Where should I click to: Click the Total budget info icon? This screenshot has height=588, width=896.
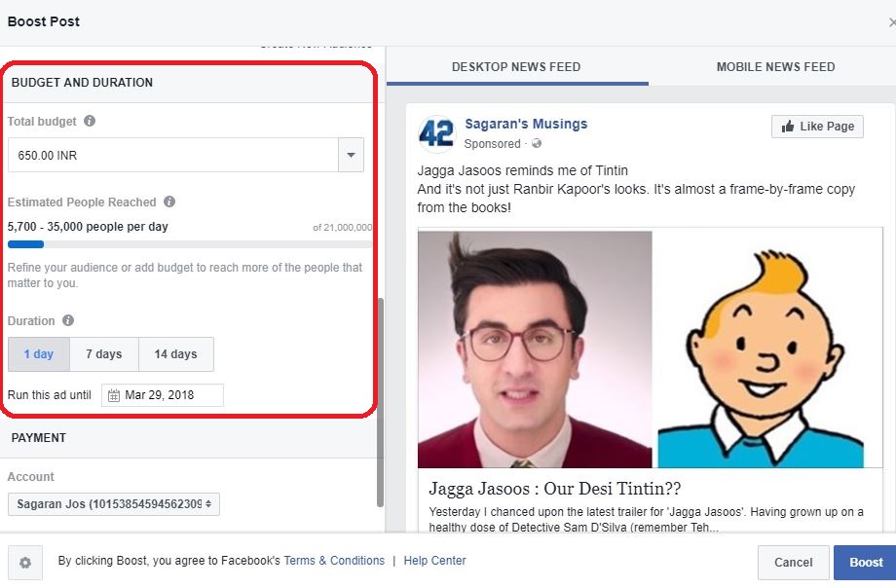tap(90, 121)
